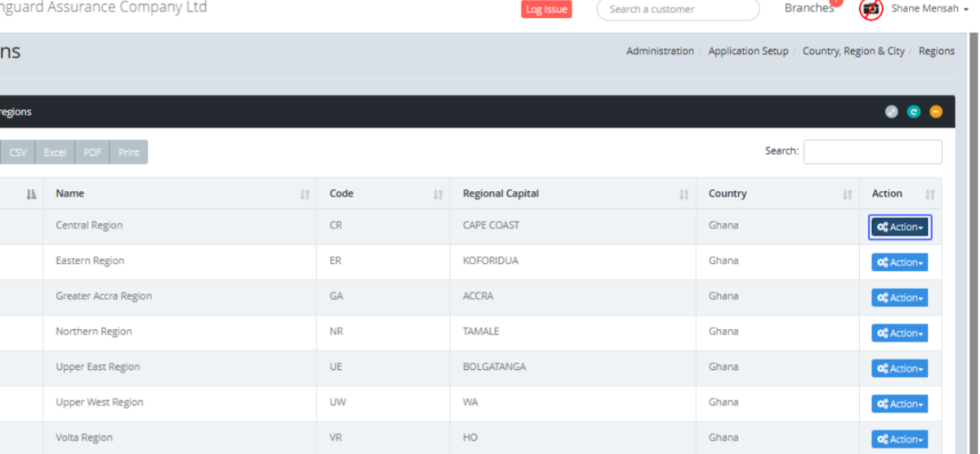The width and height of the screenshot is (980, 454).
Task: Click the no-photo profile avatar icon
Action: tap(872, 9)
